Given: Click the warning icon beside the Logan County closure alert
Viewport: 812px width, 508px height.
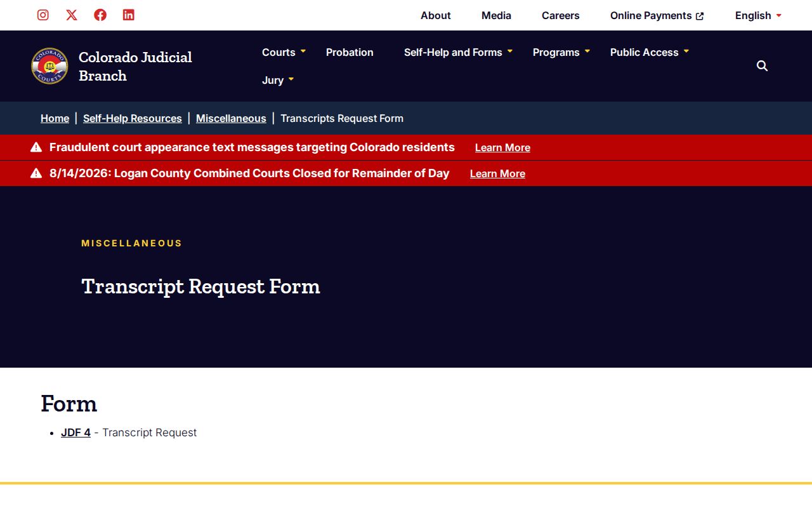Looking at the screenshot, I should pos(36,173).
